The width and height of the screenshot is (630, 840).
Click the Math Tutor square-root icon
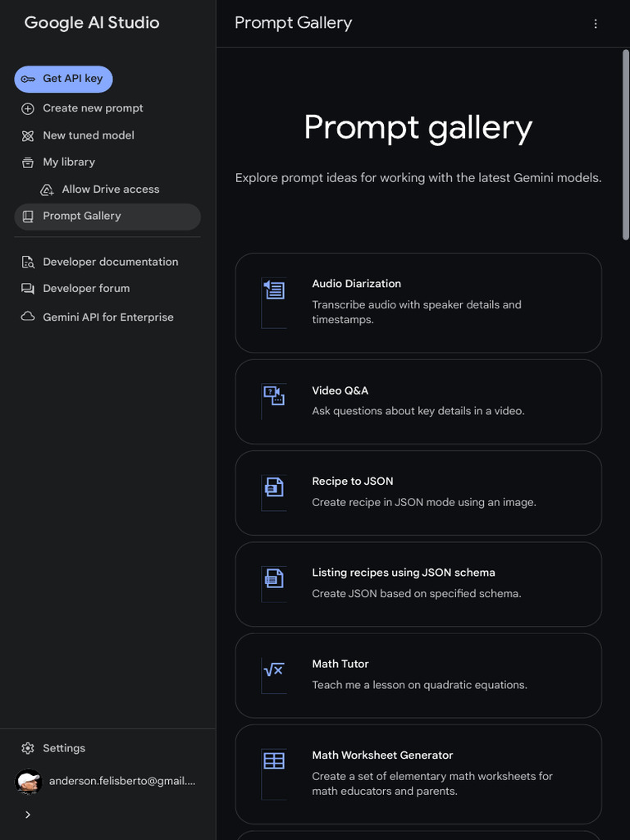click(x=274, y=669)
